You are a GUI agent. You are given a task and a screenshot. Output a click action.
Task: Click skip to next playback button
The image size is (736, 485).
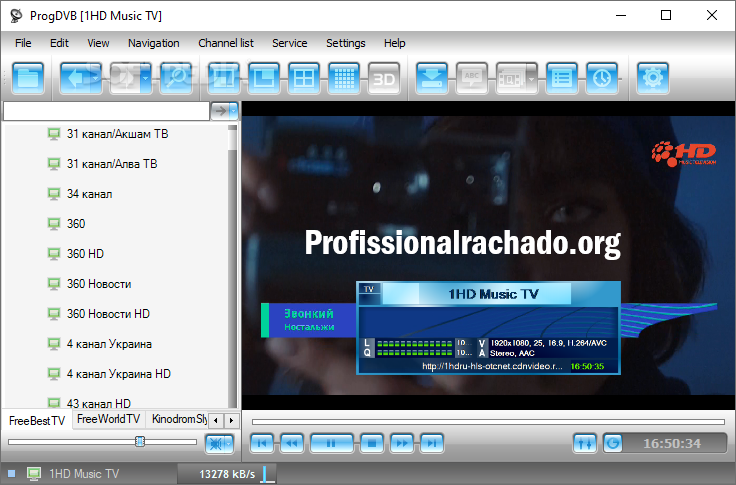432,443
